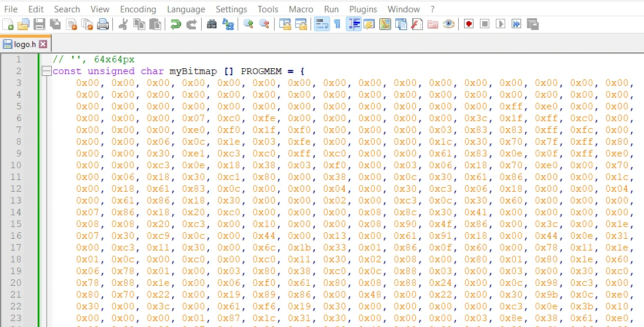The image size is (644, 327).
Task: Click the Save file icon
Action: tap(39, 24)
